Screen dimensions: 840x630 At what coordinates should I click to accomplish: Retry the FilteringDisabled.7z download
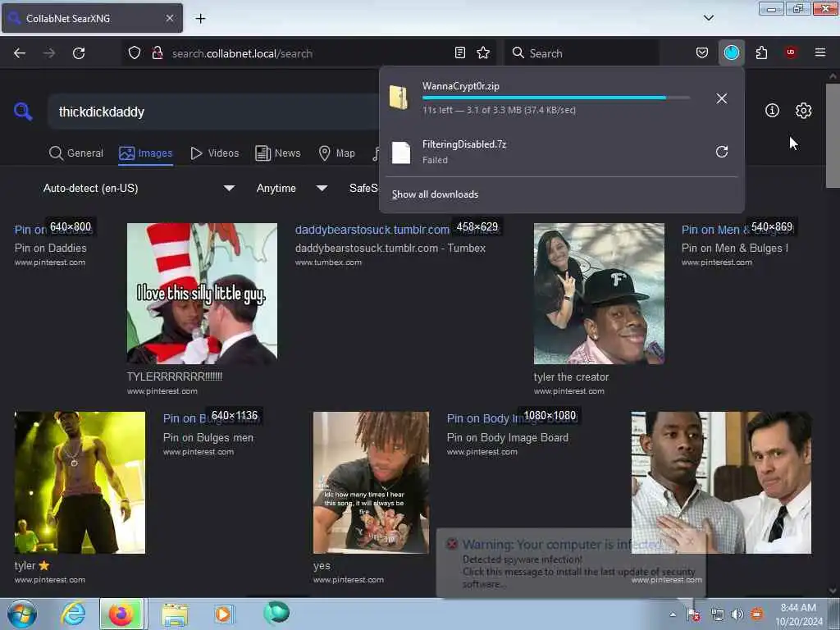(722, 152)
